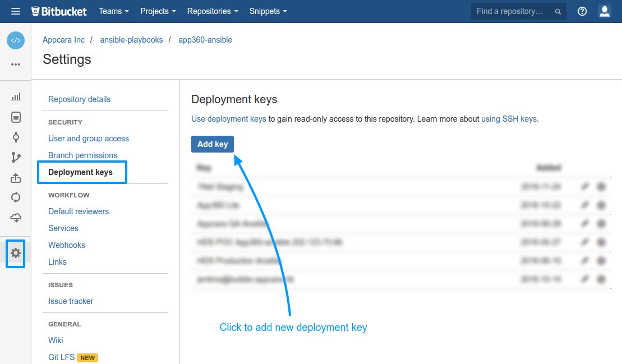Go to ansible-playbooks project breadcrumb

tap(131, 40)
